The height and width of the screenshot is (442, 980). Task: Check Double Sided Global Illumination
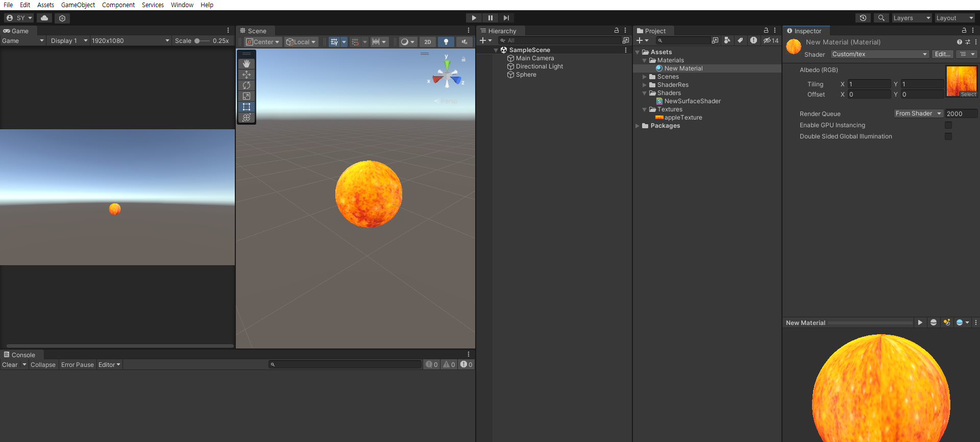click(948, 136)
